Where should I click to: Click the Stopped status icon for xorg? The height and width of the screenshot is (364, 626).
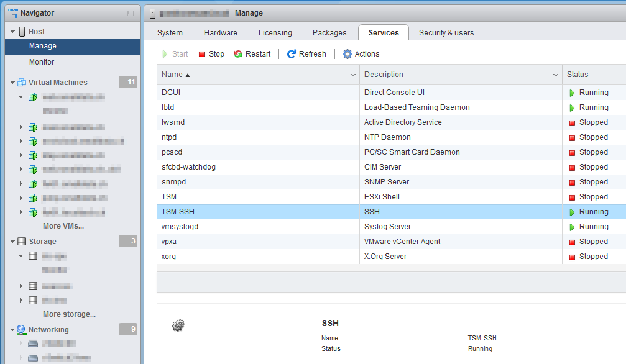click(x=572, y=257)
